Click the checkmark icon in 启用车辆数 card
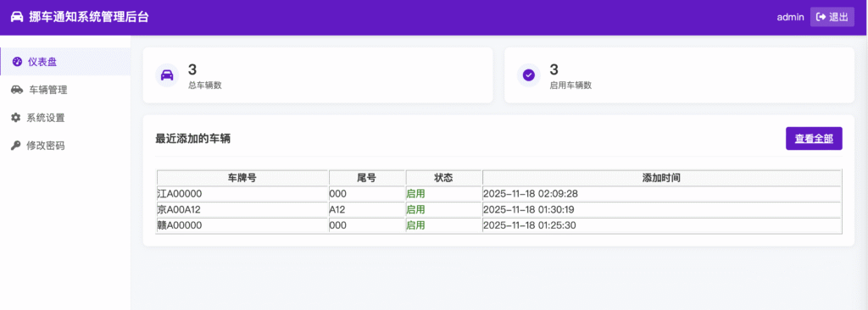This screenshot has width=868, height=310. pyautogui.click(x=529, y=75)
